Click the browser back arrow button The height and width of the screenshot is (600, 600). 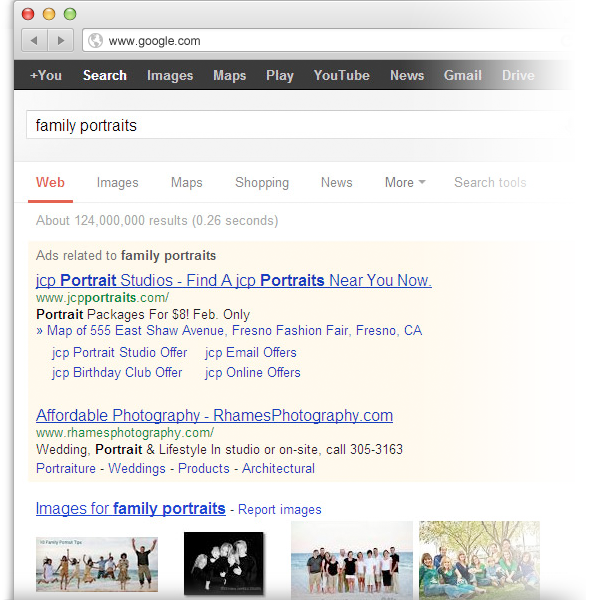coord(34,40)
